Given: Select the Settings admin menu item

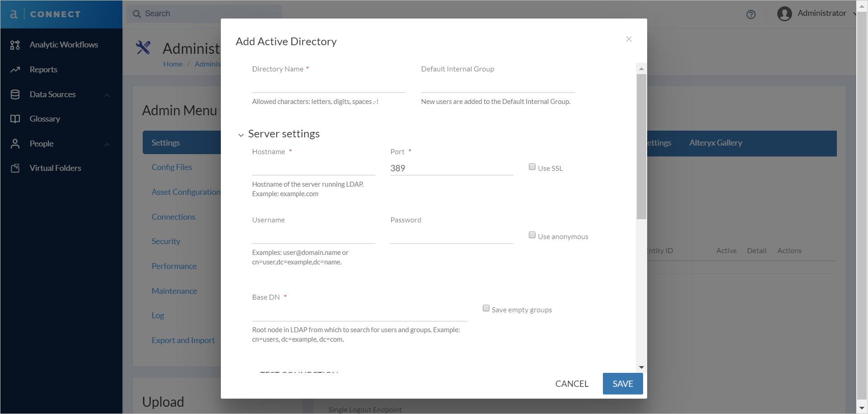Looking at the screenshot, I should [x=182, y=143].
